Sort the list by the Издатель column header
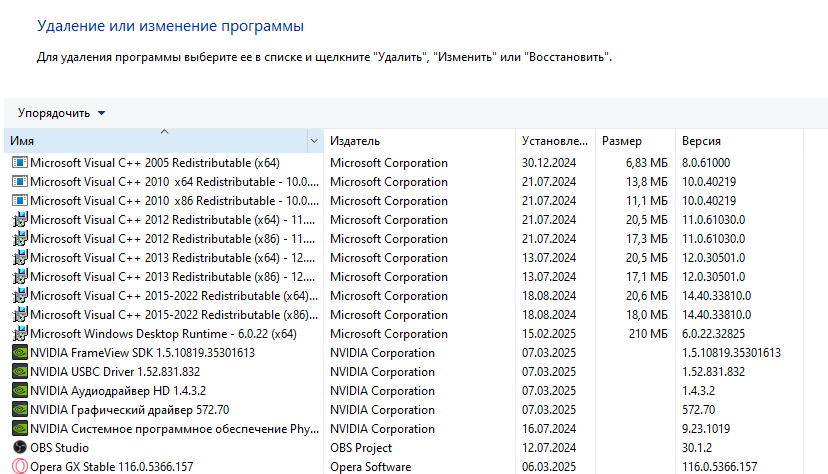The image size is (828, 474). tap(420, 141)
